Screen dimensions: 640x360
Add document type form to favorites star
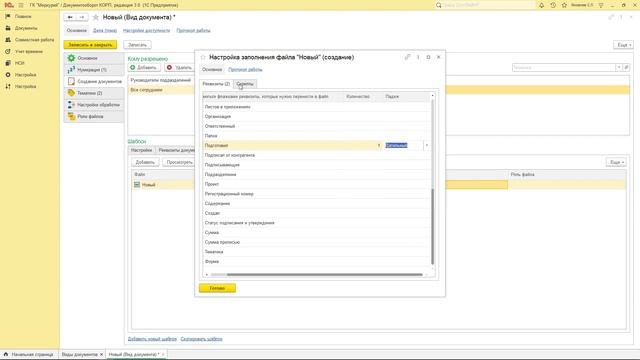96,17
